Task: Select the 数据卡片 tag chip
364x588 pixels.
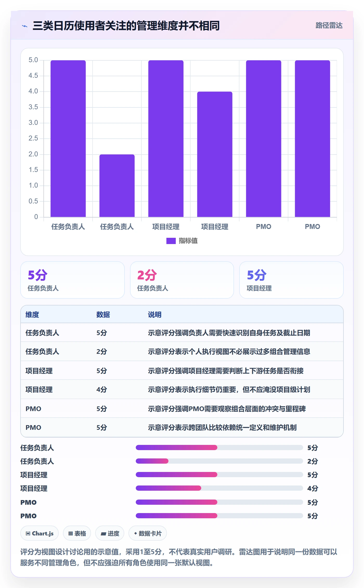Action: point(148,533)
